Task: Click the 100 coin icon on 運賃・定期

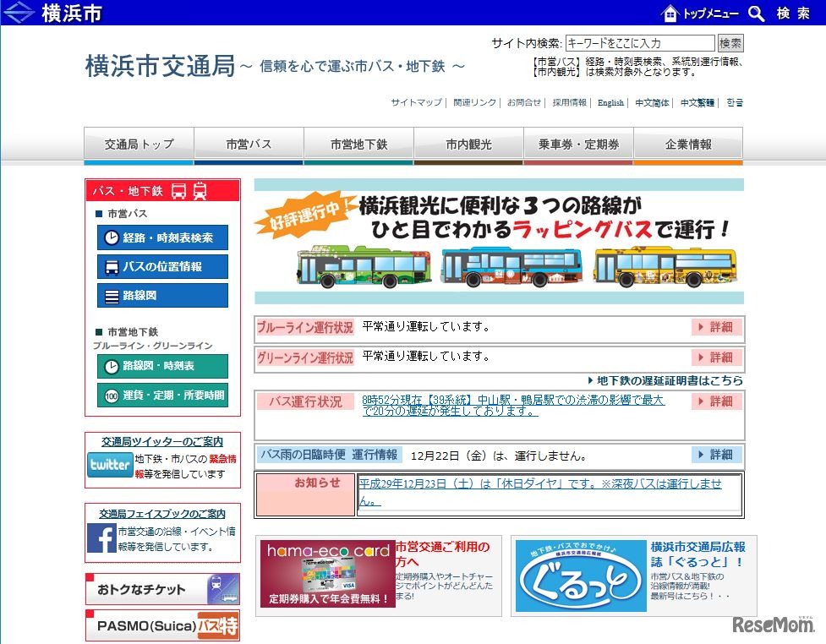Action: pyautogui.click(x=111, y=396)
